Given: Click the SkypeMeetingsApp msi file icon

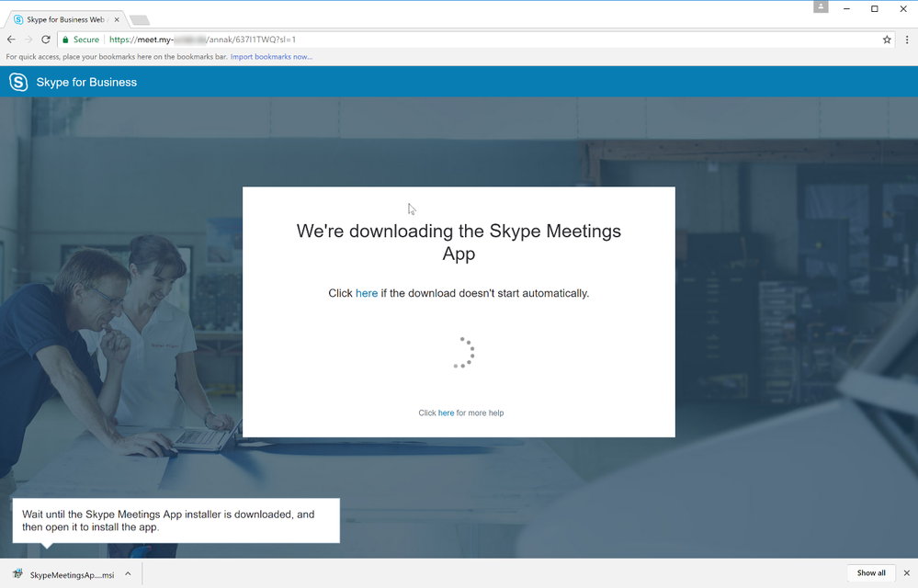Looking at the screenshot, I should coord(17,574).
